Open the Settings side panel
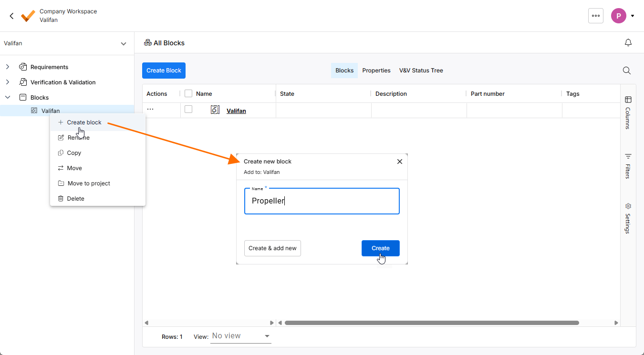644x355 pixels. coord(628,218)
